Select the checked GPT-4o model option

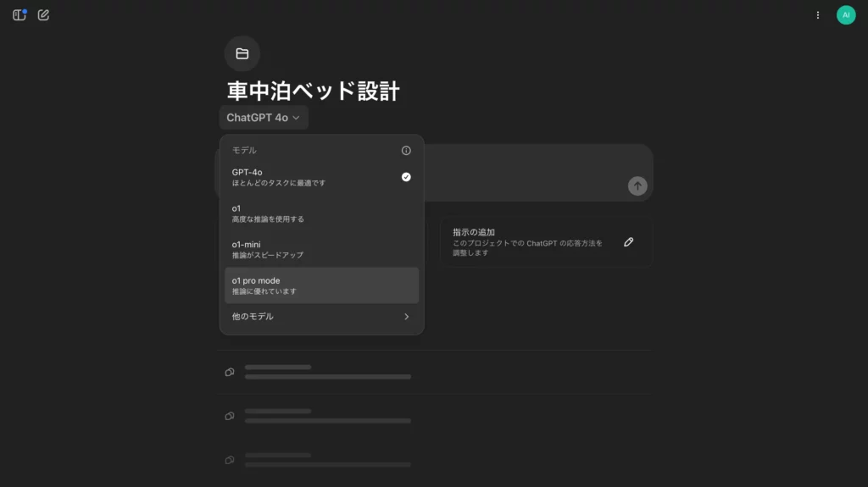pyautogui.click(x=321, y=177)
